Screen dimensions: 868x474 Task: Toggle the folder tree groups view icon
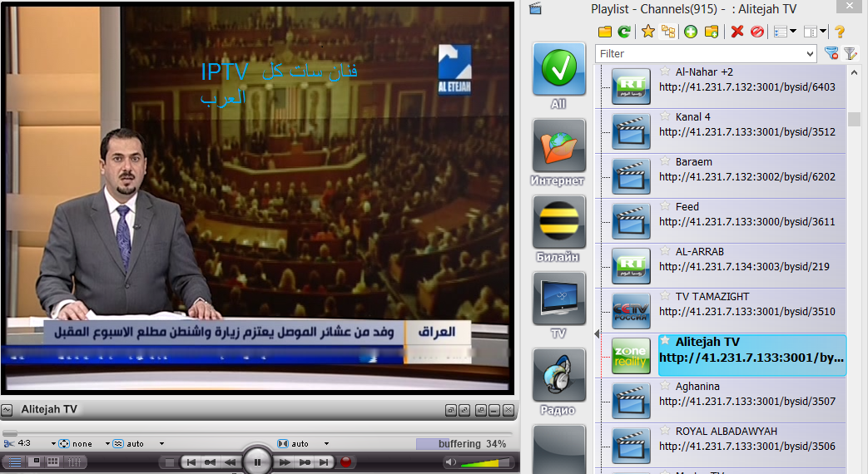pos(668,32)
